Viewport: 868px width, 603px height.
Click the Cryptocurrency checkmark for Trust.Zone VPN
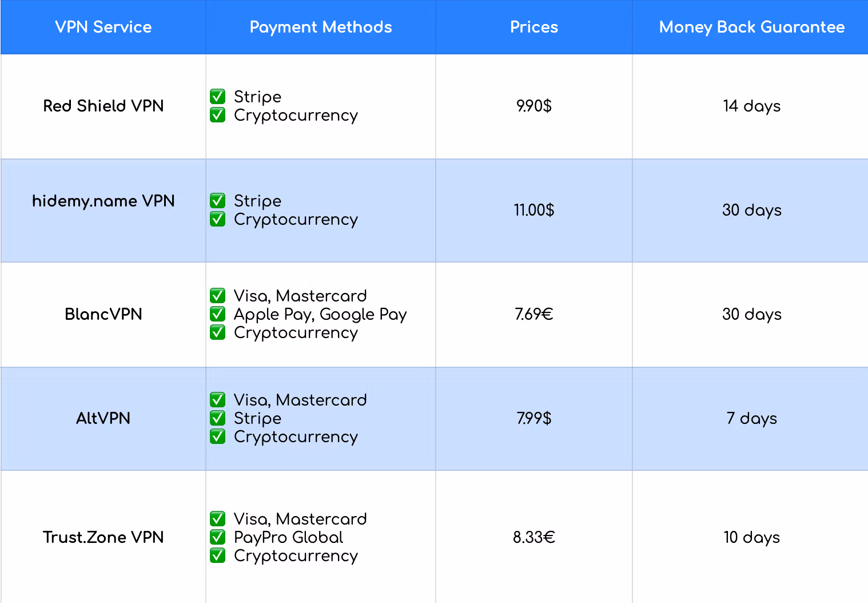point(217,556)
